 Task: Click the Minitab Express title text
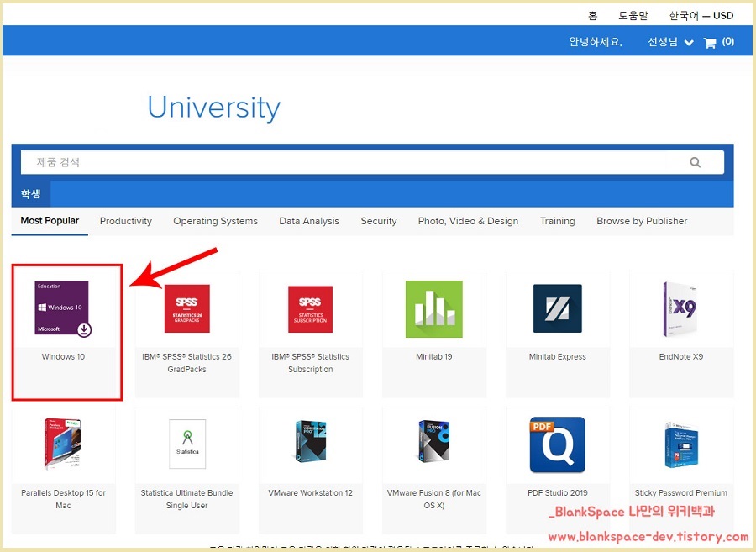pyautogui.click(x=558, y=357)
